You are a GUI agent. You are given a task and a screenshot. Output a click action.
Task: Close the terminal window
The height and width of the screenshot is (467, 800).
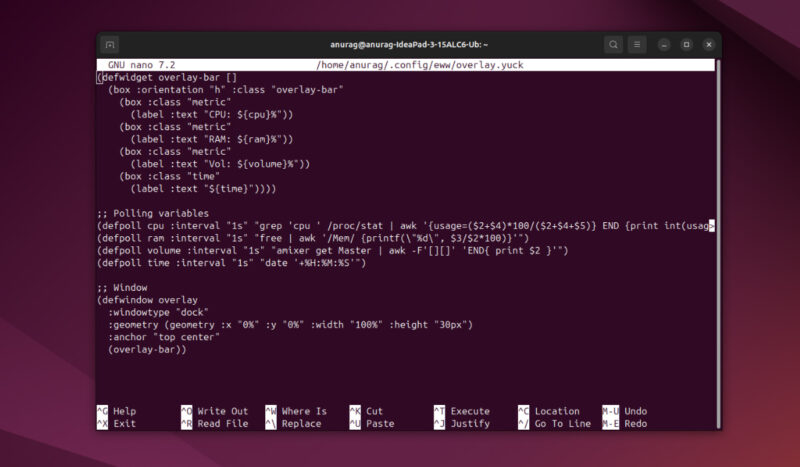coord(709,44)
